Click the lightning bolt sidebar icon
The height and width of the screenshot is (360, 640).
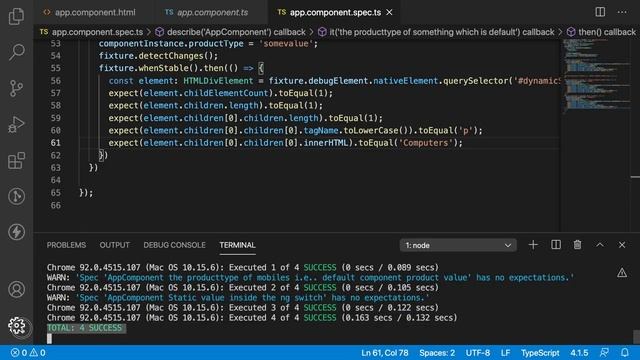point(16,232)
